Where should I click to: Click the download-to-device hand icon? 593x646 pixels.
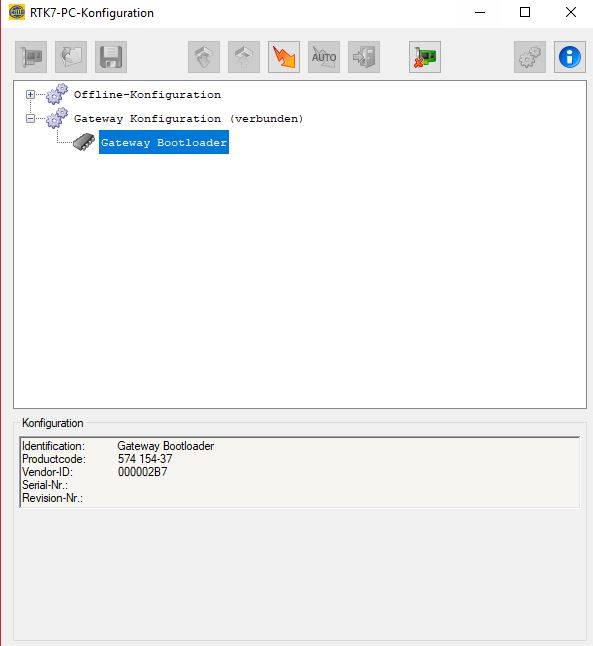coord(204,57)
